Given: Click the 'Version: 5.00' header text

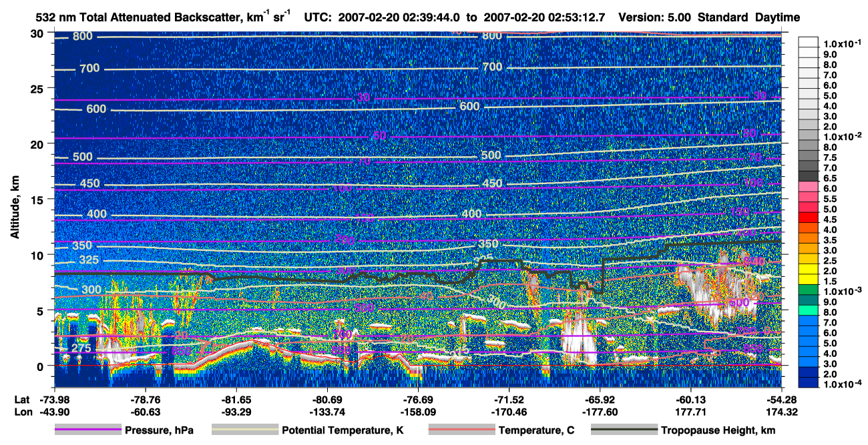Looking at the screenshot, I should [656, 17].
